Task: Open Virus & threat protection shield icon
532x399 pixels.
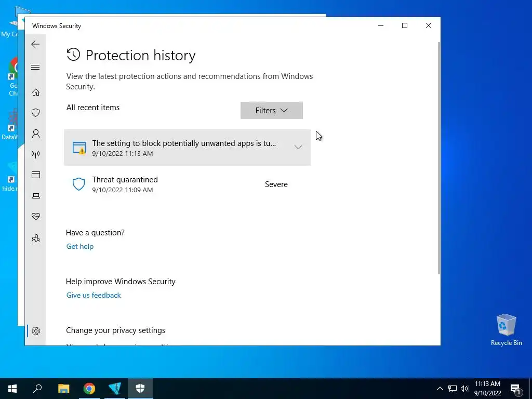Action: coord(36,113)
